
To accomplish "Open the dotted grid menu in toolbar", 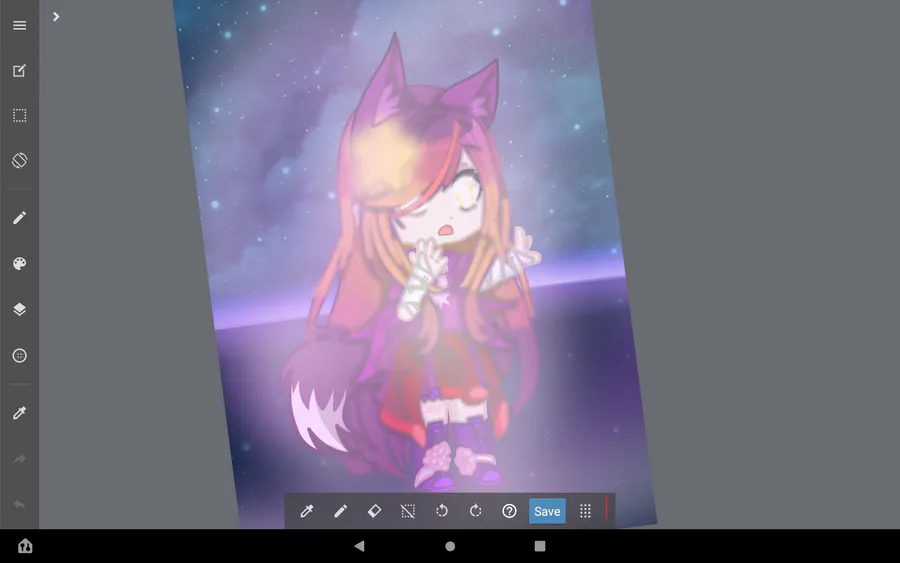I will pyautogui.click(x=585, y=511).
